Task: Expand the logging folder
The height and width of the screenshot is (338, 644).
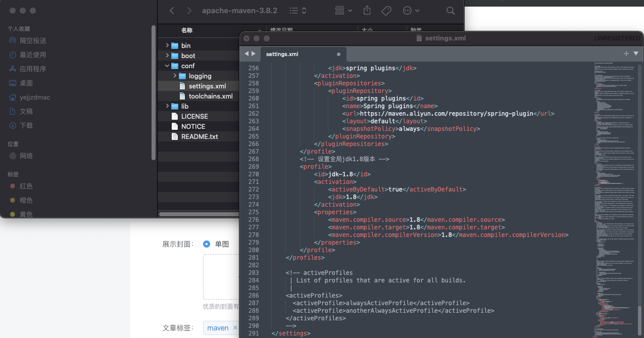Action: click(x=175, y=76)
